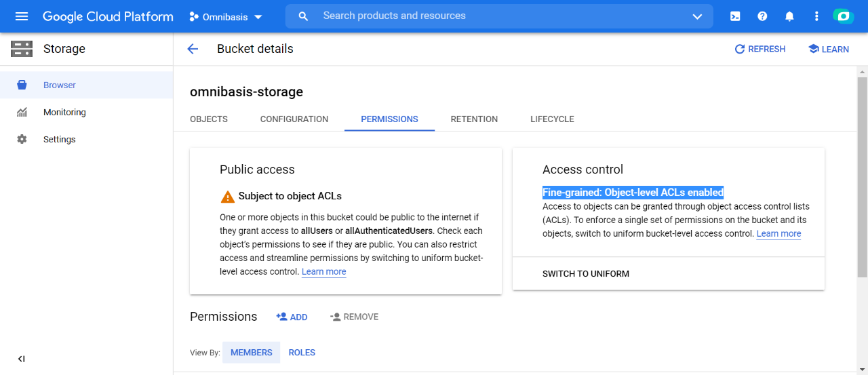
Task: Collapse the side navigation panel
Action: 21,359
